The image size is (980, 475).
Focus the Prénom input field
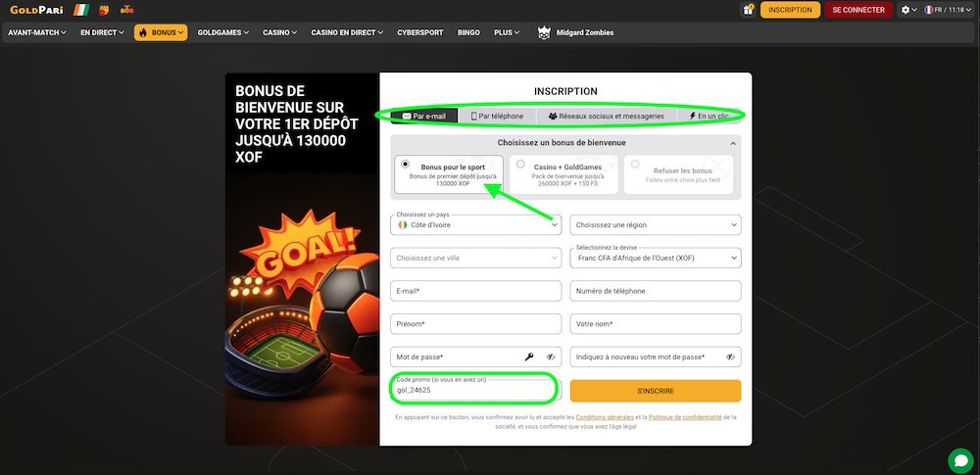[x=475, y=324]
